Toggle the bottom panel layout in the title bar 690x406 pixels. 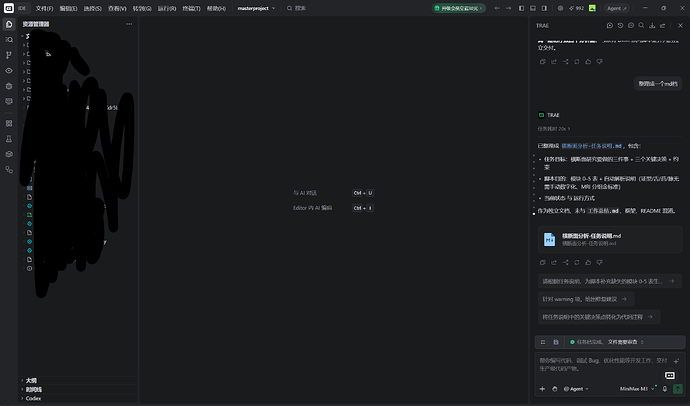point(533,8)
